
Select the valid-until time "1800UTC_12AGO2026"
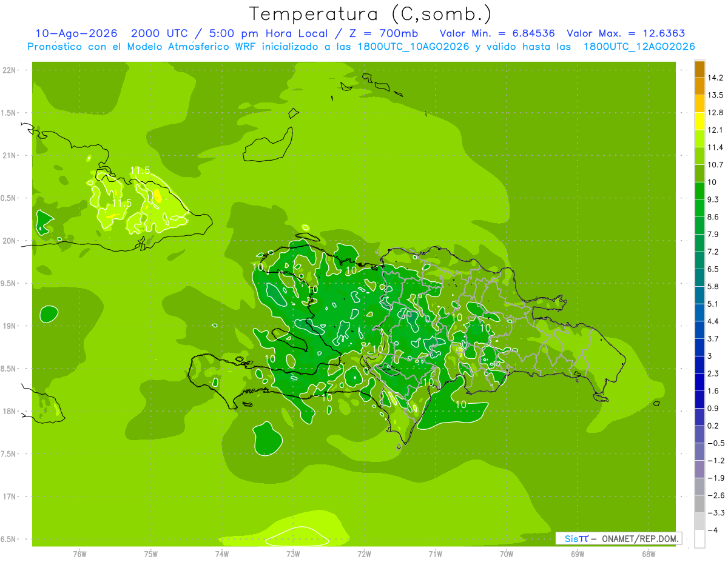(x=639, y=47)
